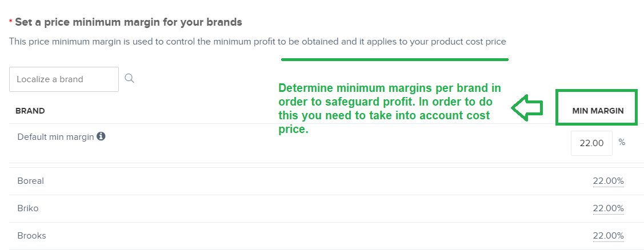Select the Brooks brand name
Image resolution: width=644 pixels, height=250 pixels.
[x=31, y=236]
